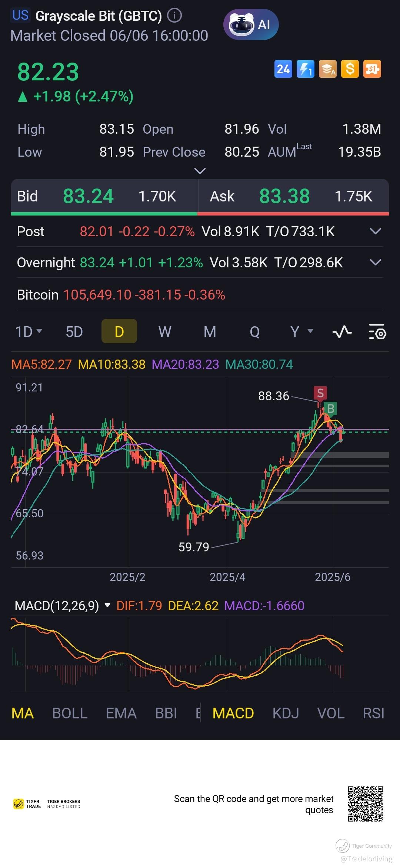400x868 pixels.
Task: Tap the Ask price 83.38
Action: (x=284, y=196)
